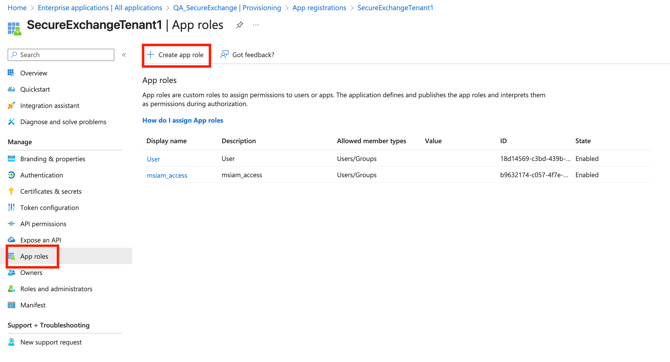This screenshot has height=362, width=670.
Task: Click the Manifest icon
Action: pyautogui.click(x=11, y=305)
